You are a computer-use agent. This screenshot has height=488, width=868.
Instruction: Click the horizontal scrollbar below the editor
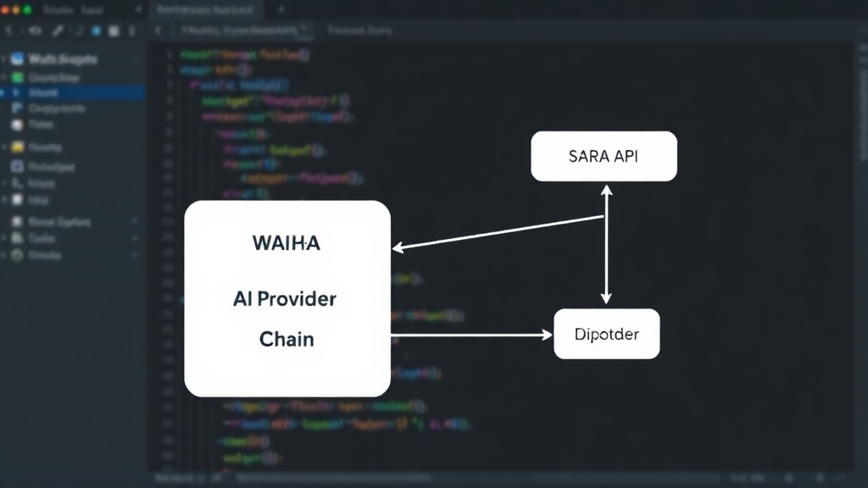tap(332, 478)
